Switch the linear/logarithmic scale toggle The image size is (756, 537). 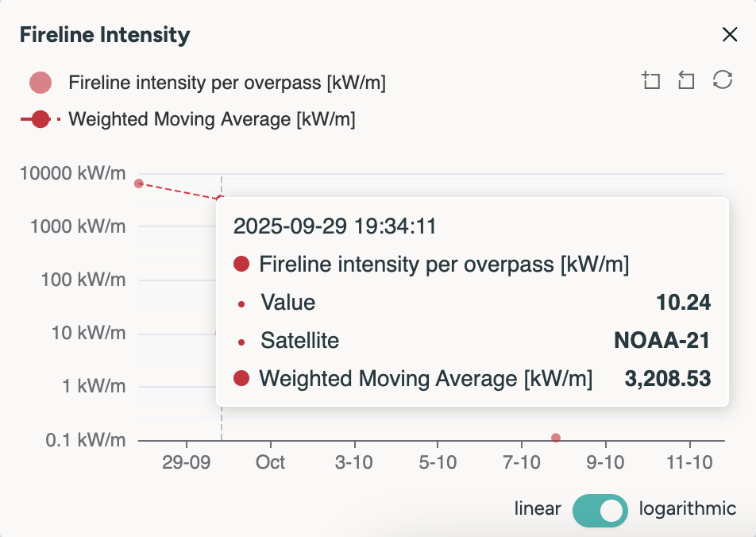(600, 509)
